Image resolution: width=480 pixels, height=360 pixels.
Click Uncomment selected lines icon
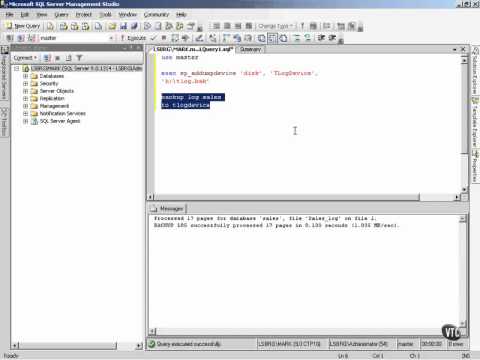tap(307, 38)
